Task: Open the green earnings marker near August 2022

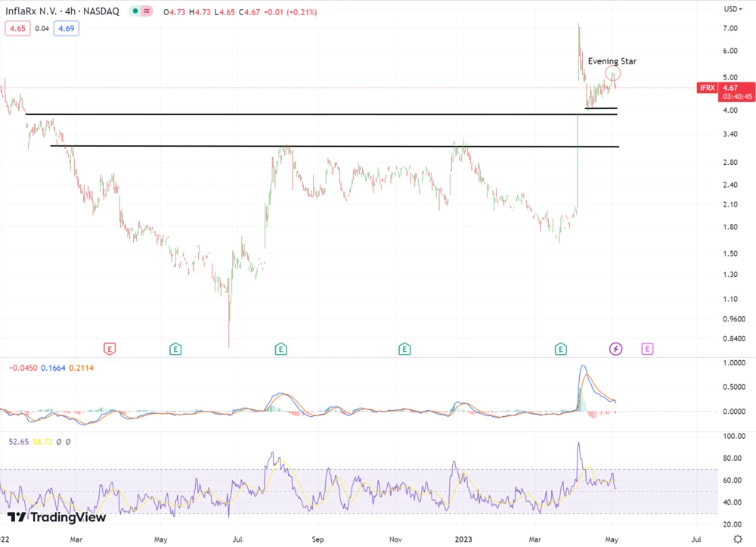Action: click(x=280, y=349)
